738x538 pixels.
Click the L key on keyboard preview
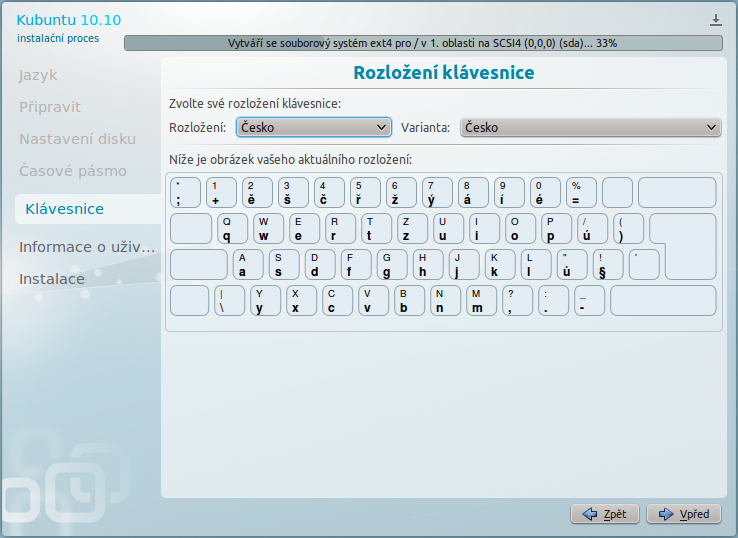(536, 265)
